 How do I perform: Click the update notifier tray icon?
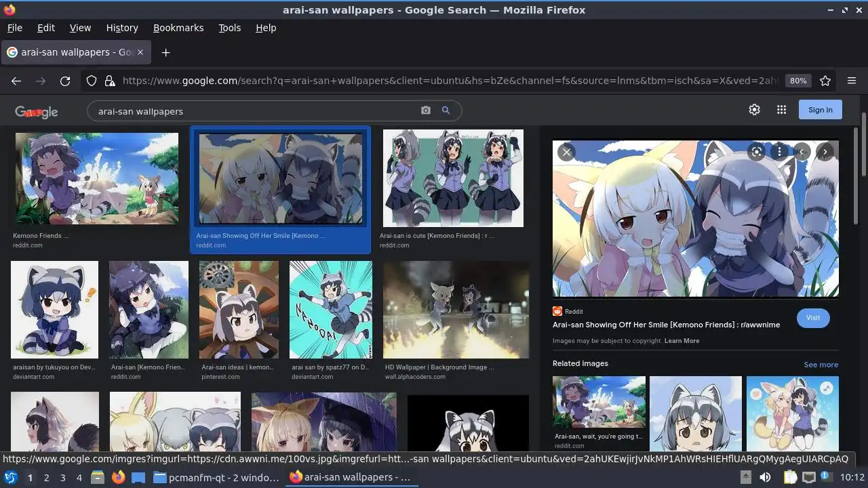coord(827,477)
